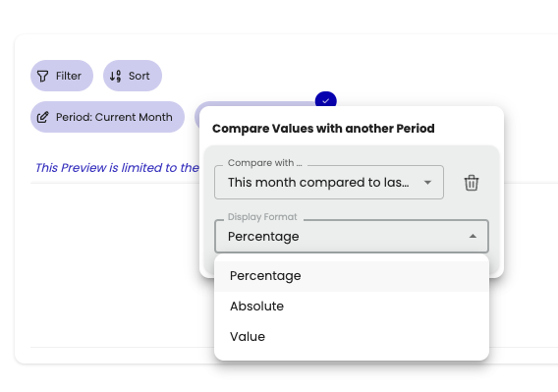Open the Filter chip
The height and width of the screenshot is (392, 558).
click(62, 76)
